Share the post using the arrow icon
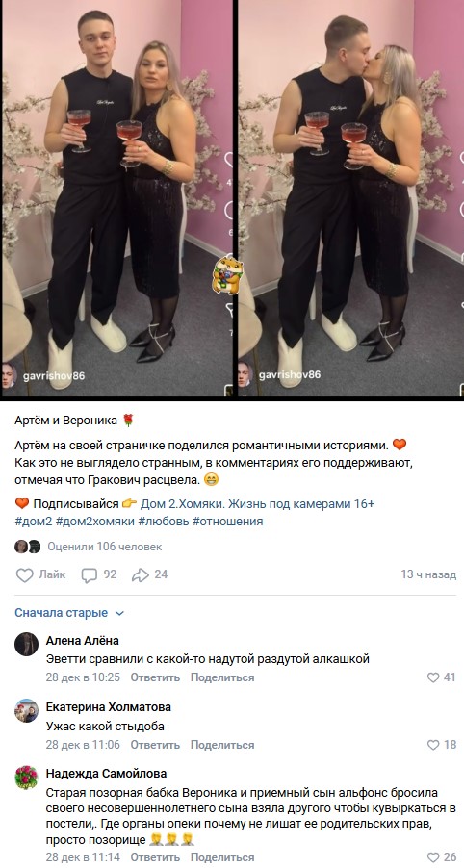This screenshot has height=868, width=464. (141, 575)
